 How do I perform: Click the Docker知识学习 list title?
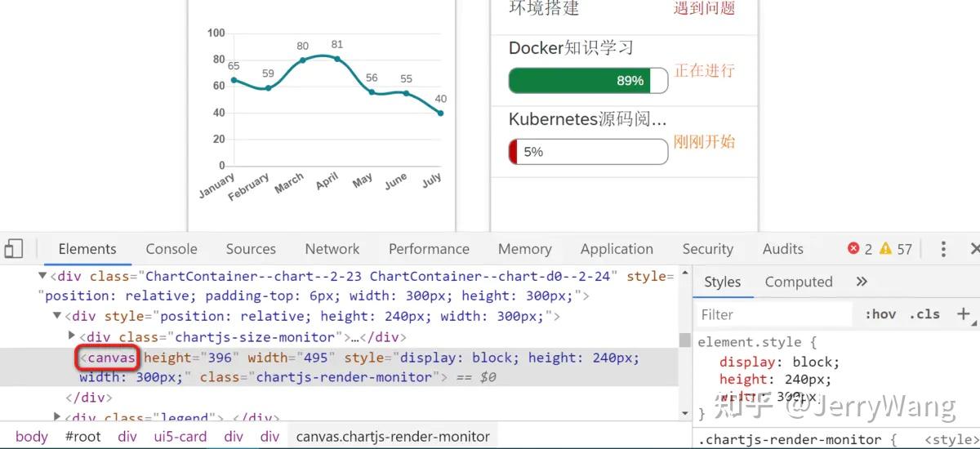pyautogui.click(x=571, y=47)
